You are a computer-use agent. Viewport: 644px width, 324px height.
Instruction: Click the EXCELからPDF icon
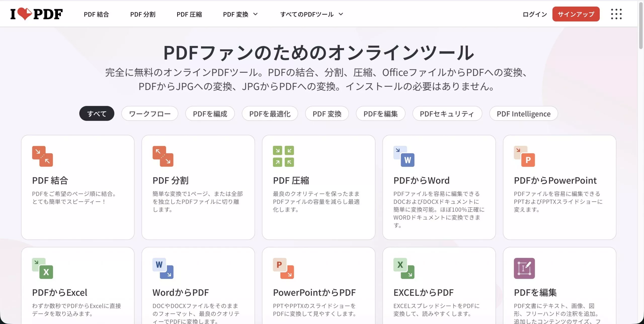click(x=404, y=268)
